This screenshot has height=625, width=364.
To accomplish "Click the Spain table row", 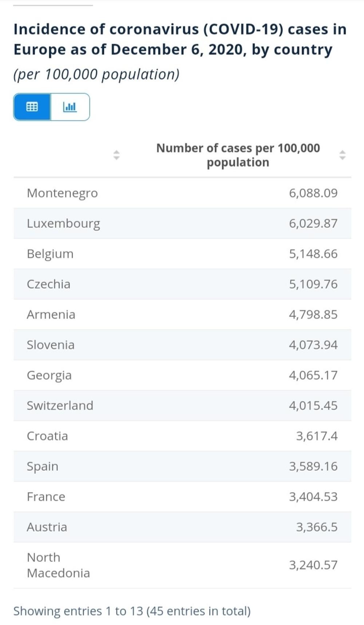I will [182, 466].
